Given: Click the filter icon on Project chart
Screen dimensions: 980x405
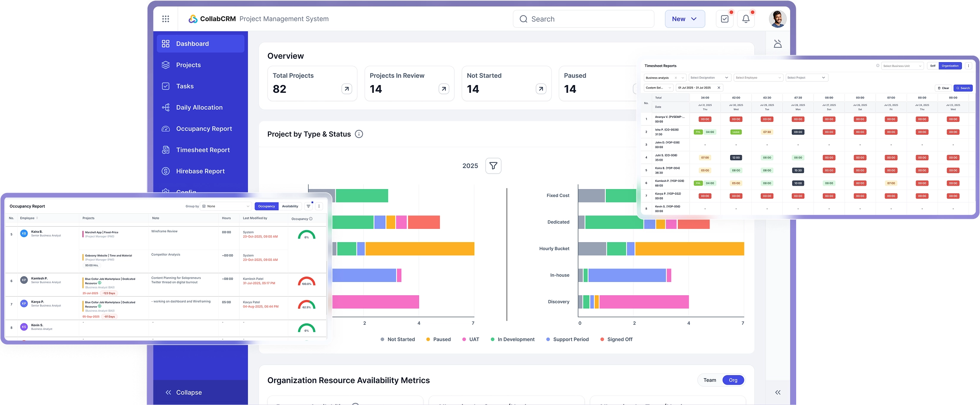Looking at the screenshot, I should pos(493,165).
